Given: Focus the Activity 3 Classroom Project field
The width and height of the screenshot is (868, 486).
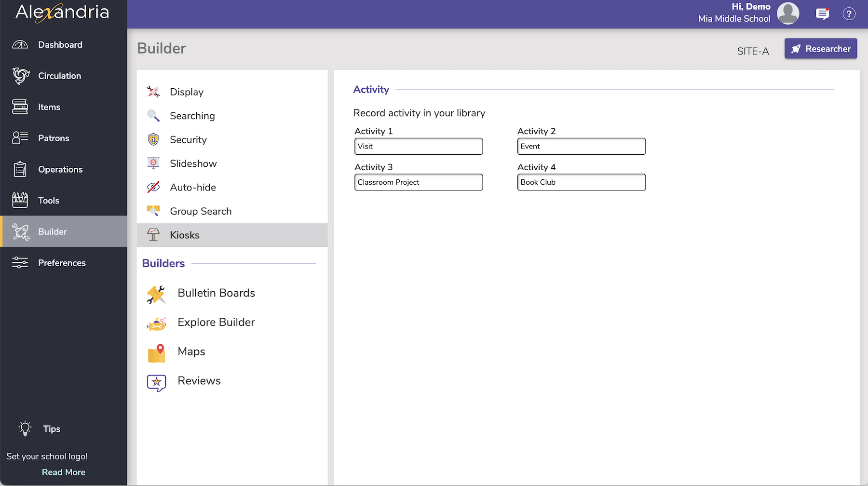Looking at the screenshot, I should [x=418, y=183].
